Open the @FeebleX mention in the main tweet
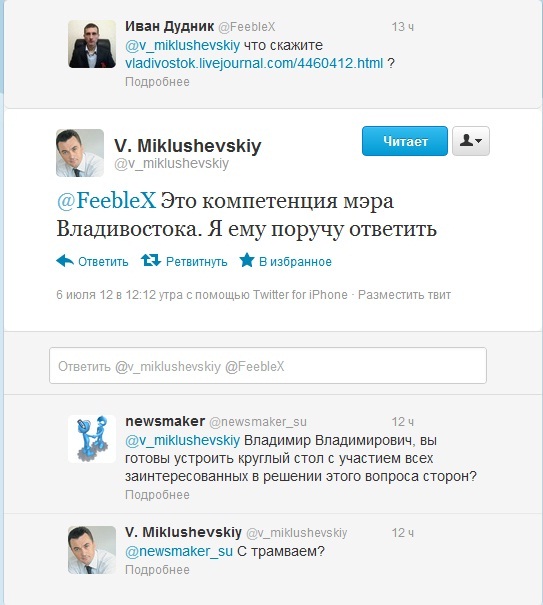Image resolution: width=543 pixels, height=605 pixels. (106, 201)
